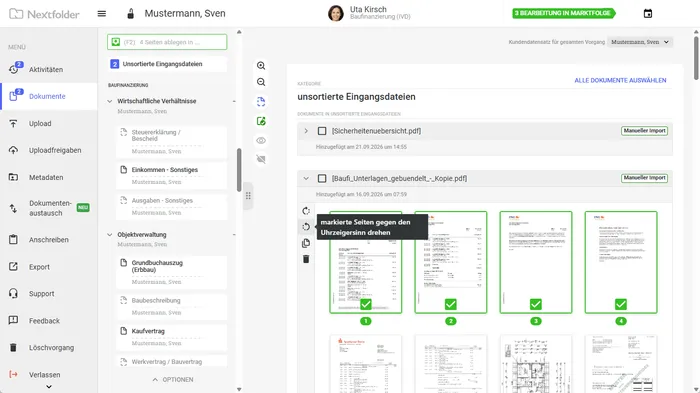Click the Nextfolder logo
The height and width of the screenshot is (393, 700).
(44, 14)
